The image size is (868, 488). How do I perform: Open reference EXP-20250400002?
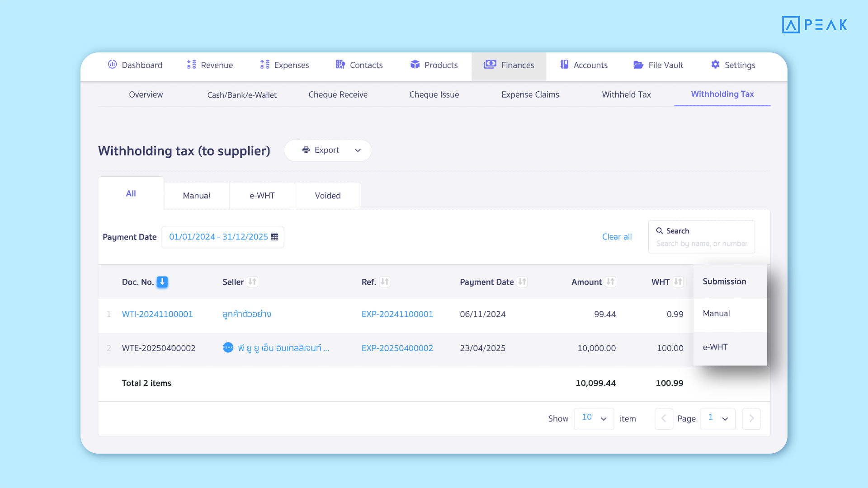pyautogui.click(x=397, y=348)
